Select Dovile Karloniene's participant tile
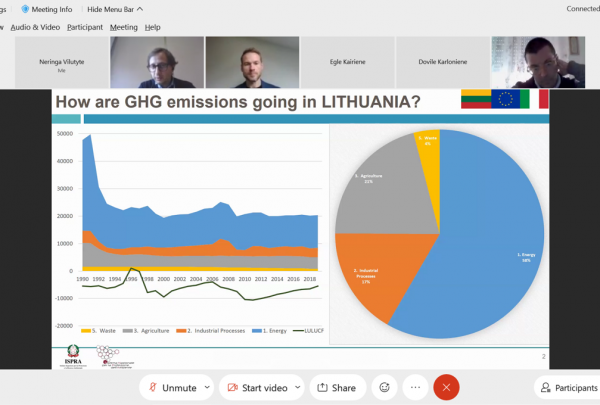Image resolution: width=600 pixels, height=405 pixels. tap(443, 61)
